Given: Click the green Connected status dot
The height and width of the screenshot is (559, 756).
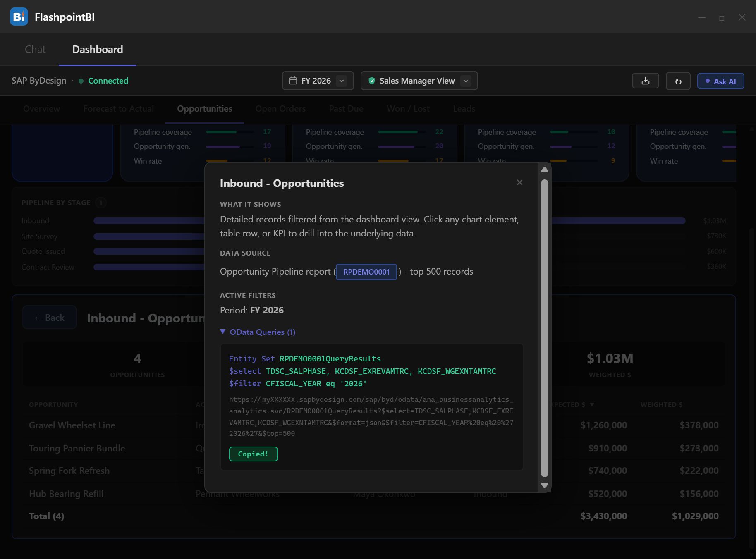Looking at the screenshot, I should tap(81, 81).
